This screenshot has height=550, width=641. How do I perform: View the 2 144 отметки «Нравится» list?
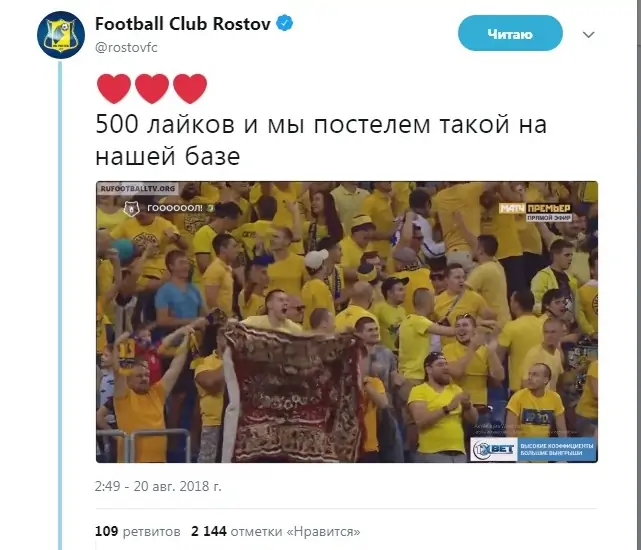click(x=276, y=531)
